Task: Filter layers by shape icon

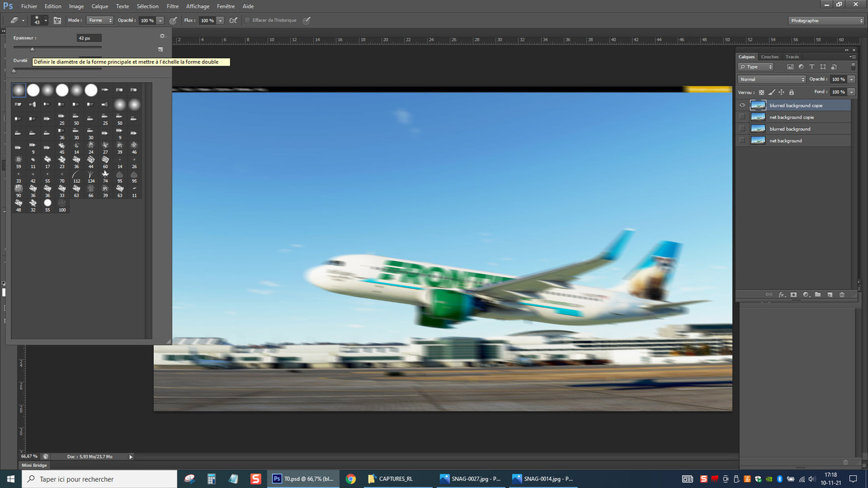Action: (x=823, y=67)
